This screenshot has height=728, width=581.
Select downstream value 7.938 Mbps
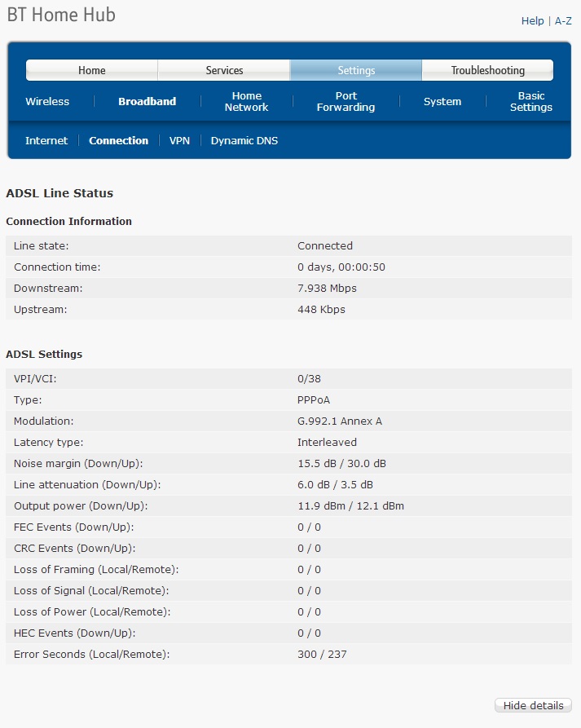pyautogui.click(x=327, y=288)
